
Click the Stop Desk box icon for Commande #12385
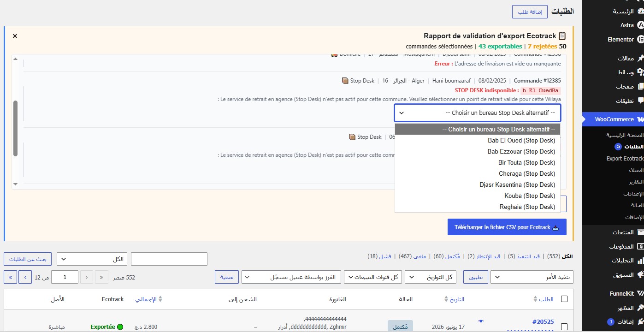(345, 81)
